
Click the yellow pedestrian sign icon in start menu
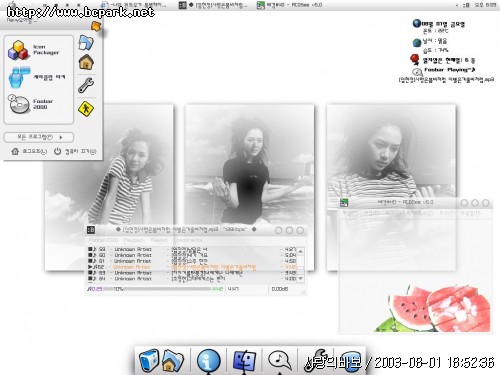click(x=86, y=109)
